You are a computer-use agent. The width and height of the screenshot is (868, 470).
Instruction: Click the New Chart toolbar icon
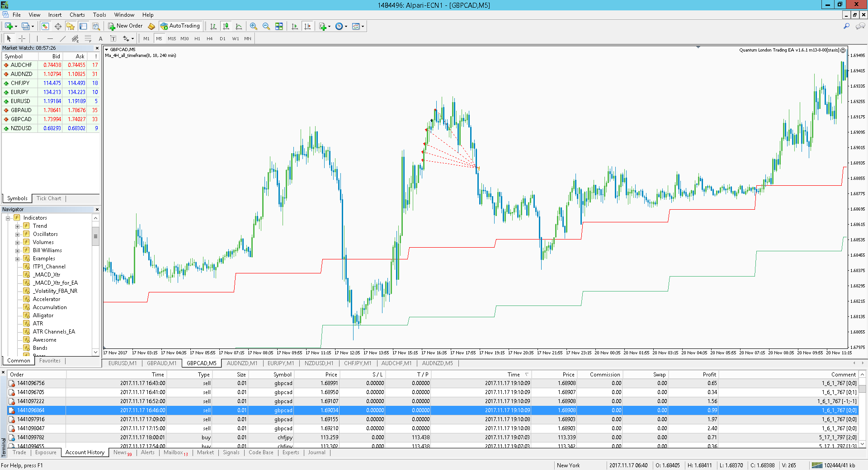pos(9,26)
